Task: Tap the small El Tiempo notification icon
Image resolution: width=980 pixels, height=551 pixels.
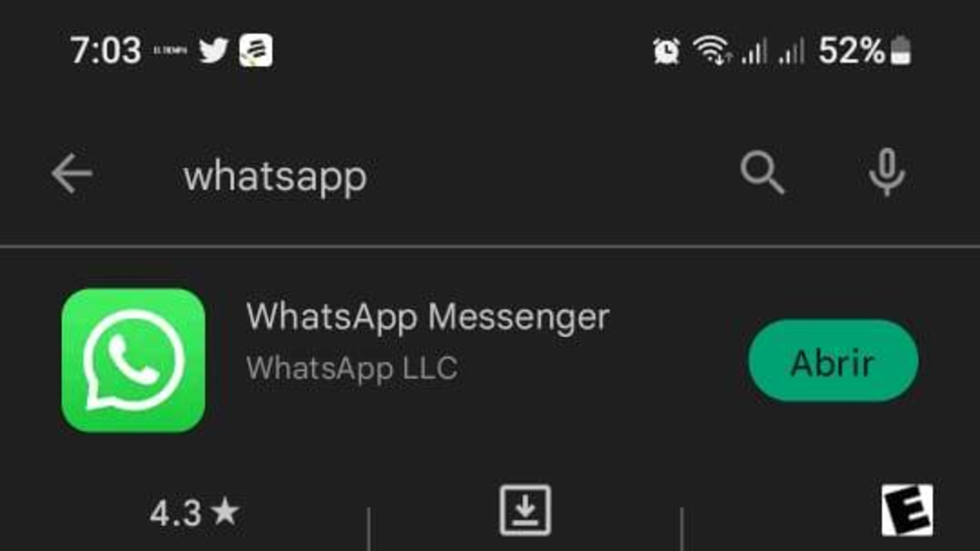Action: tap(170, 51)
